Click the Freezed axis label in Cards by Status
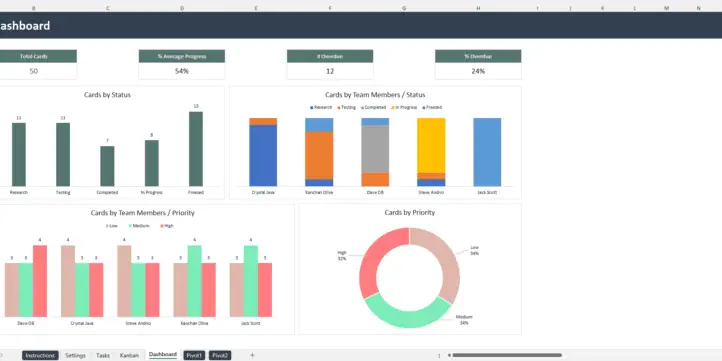The height and width of the screenshot is (361, 722). tap(196, 192)
